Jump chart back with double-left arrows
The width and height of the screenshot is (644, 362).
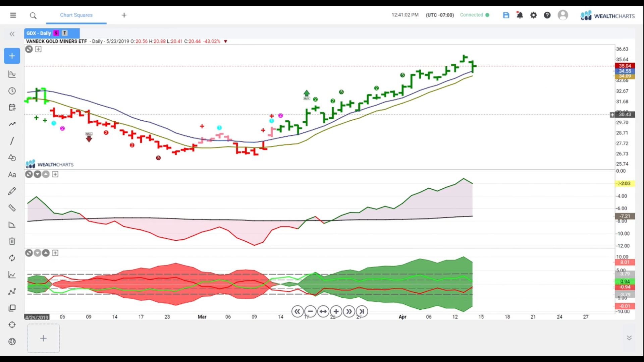click(297, 311)
